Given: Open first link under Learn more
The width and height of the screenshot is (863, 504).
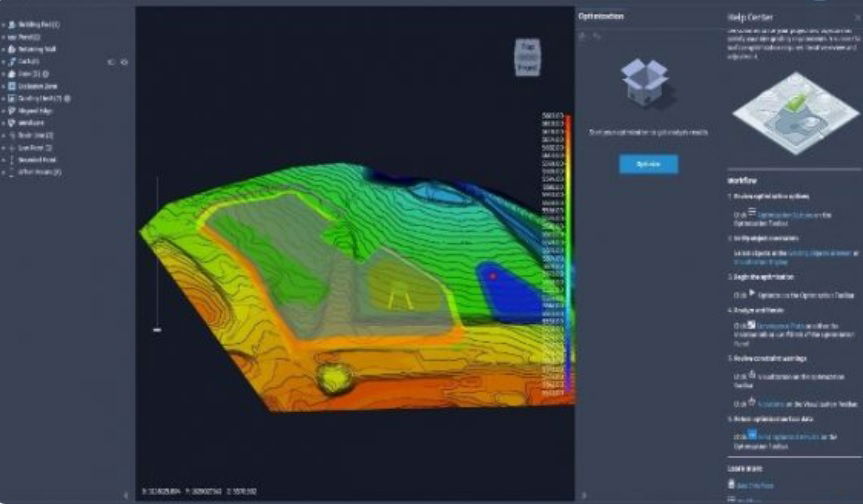Looking at the screenshot, I should point(755,486).
